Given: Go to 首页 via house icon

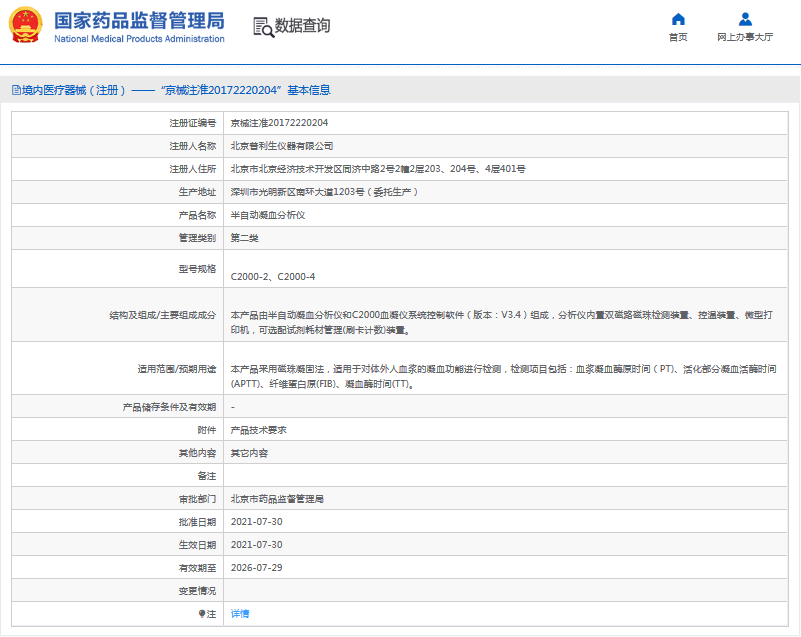Looking at the screenshot, I should (678, 19).
